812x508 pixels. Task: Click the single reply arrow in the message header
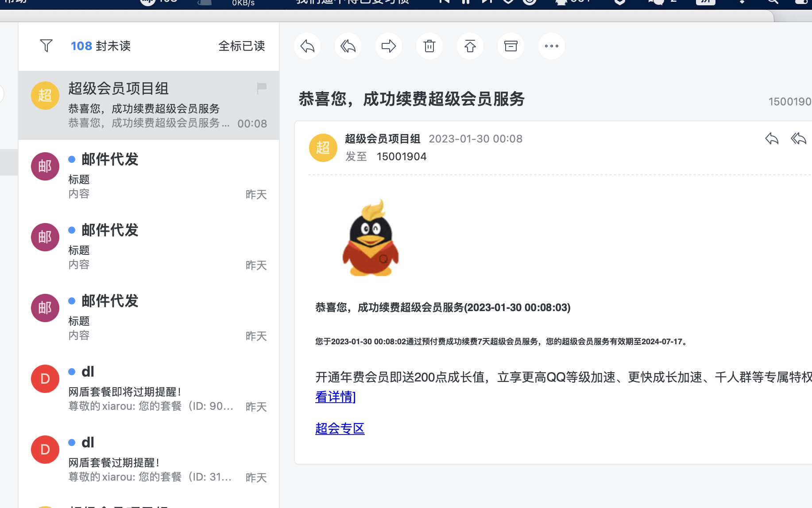772,139
